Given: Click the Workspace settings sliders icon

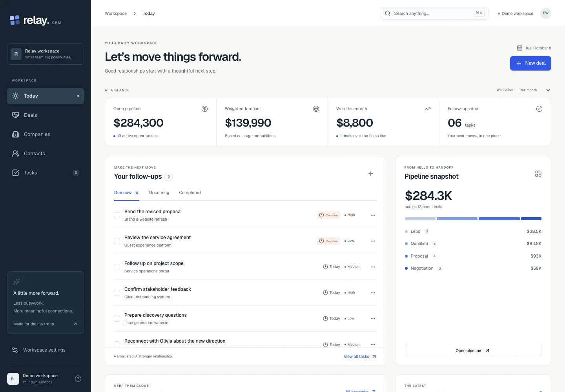Looking at the screenshot, I should pyautogui.click(x=15, y=350).
